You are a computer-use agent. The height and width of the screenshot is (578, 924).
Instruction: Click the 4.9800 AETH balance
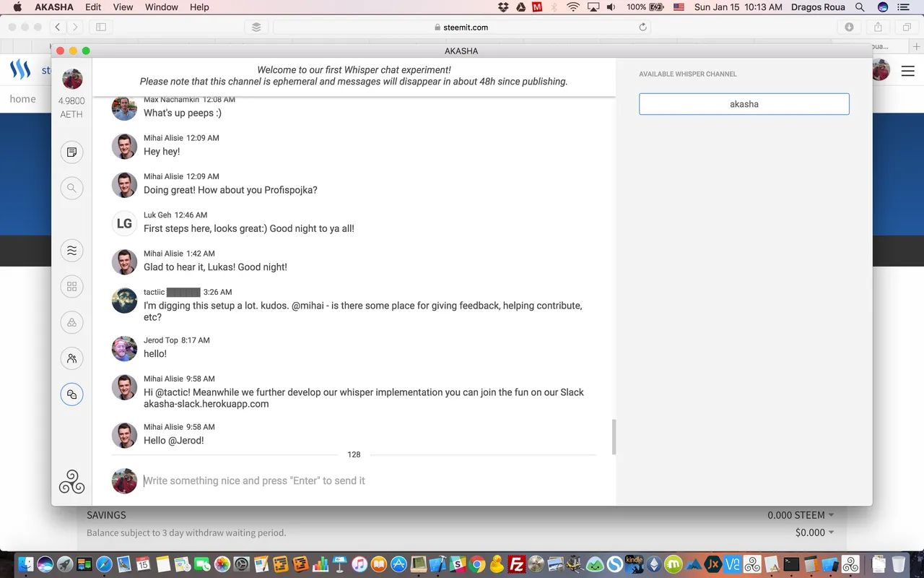coord(71,108)
